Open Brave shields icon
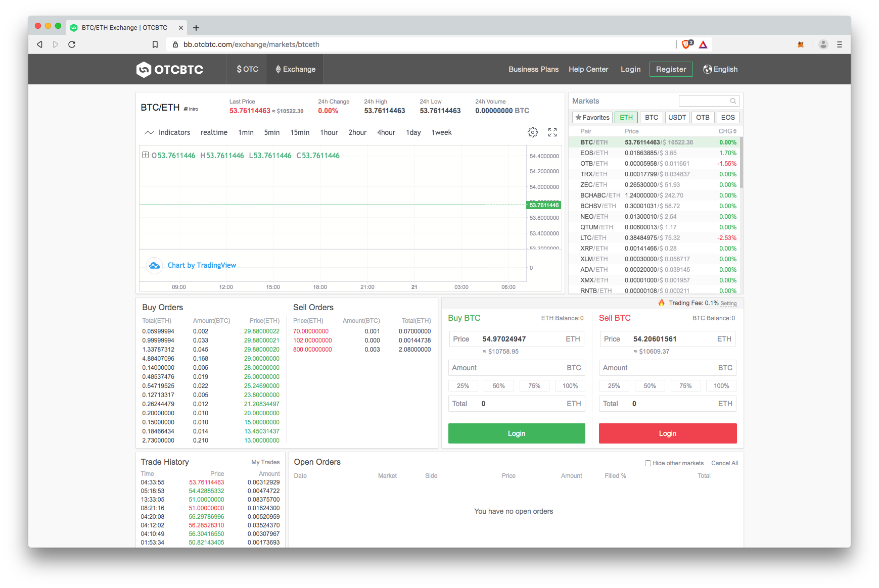The height and width of the screenshot is (588, 879). click(x=687, y=44)
